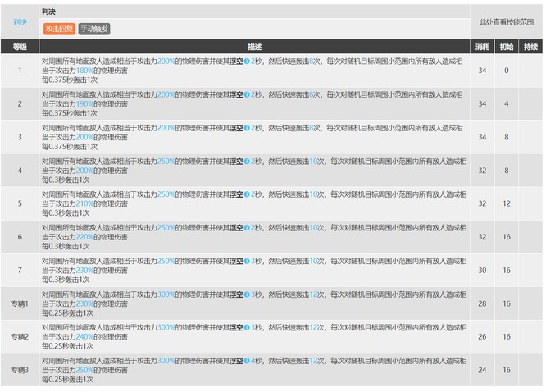
Task: Click the 等级 column header
Action: tap(20, 48)
